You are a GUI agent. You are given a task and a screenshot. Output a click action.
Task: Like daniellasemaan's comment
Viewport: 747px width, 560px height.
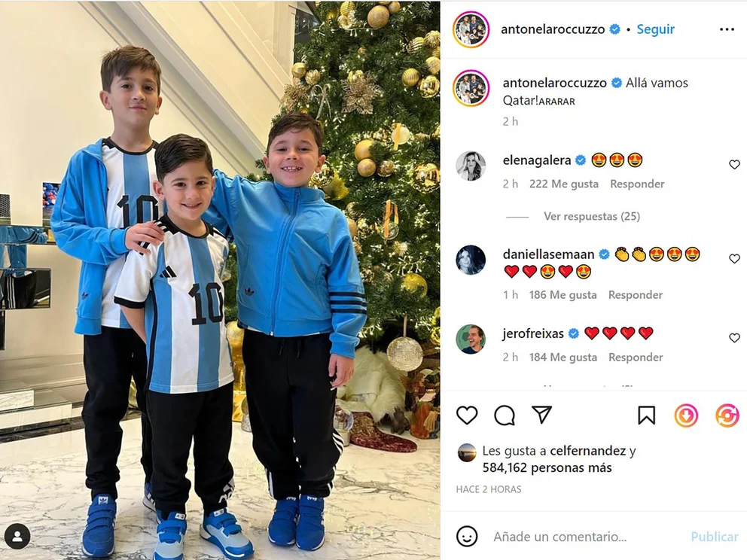735,259
